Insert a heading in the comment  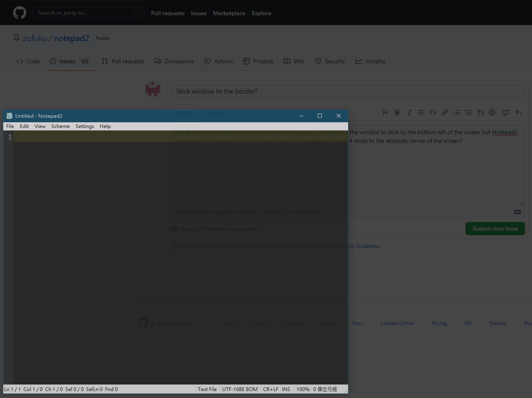click(385, 112)
